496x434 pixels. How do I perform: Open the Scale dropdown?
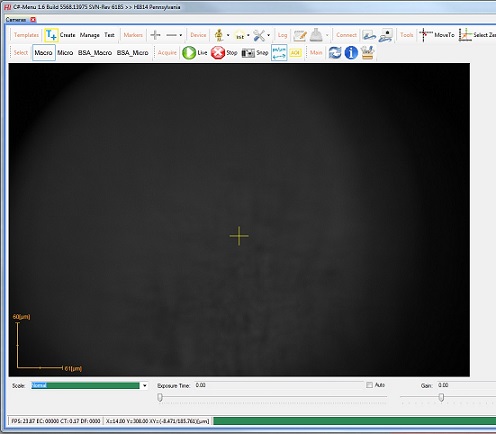[144, 386]
